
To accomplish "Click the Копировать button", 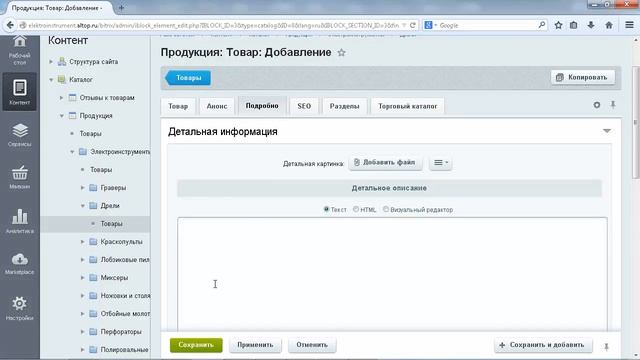I will [583, 77].
